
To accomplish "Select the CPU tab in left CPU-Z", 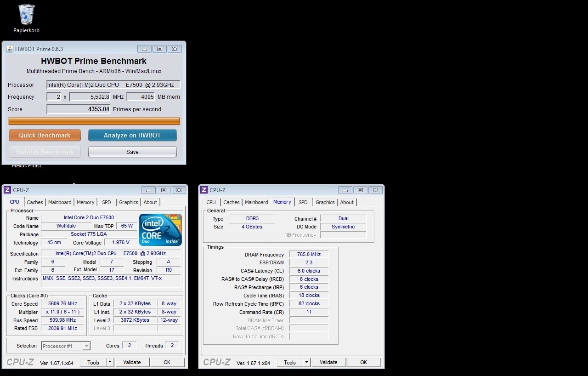I will coord(15,202).
